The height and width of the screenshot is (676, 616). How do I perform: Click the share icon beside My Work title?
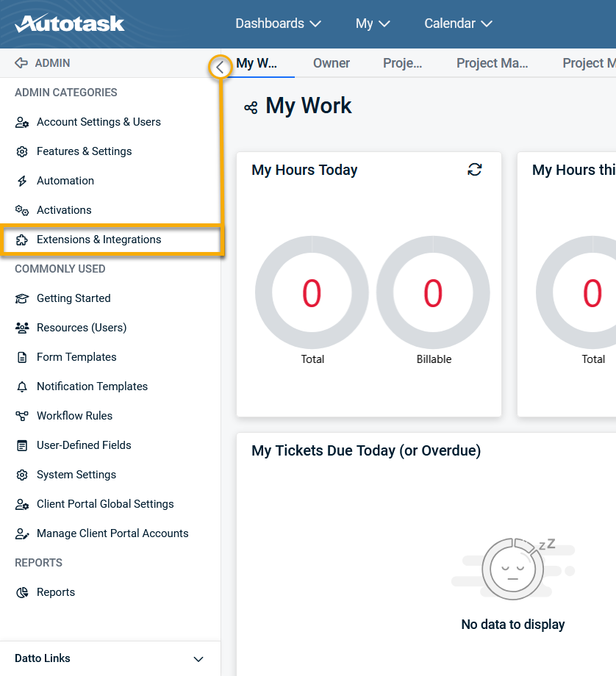251,108
